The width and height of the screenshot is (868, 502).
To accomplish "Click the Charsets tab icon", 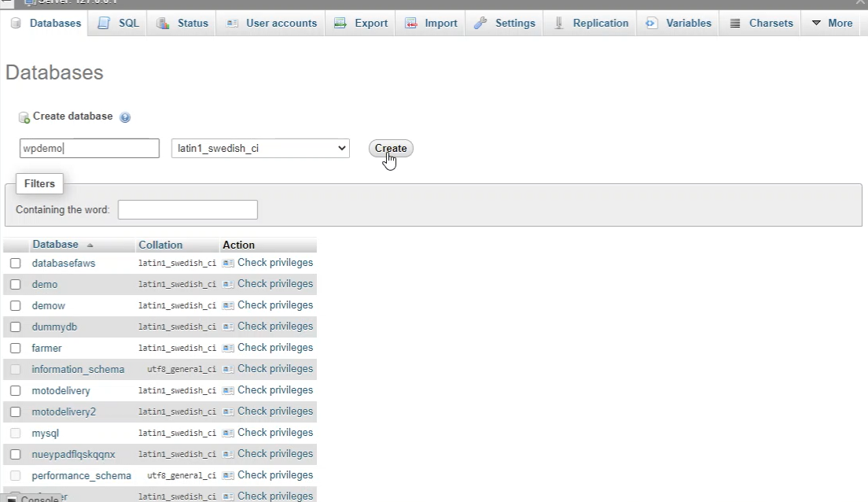I will [735, 24].
